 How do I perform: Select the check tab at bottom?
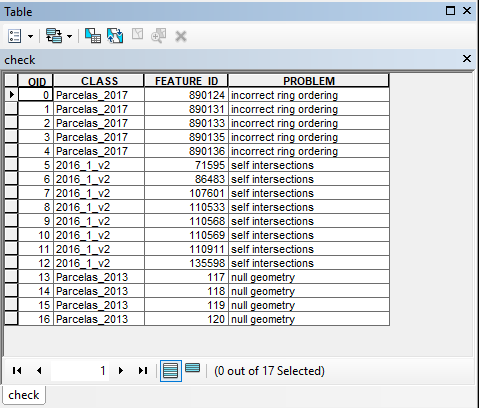point(23,395)
